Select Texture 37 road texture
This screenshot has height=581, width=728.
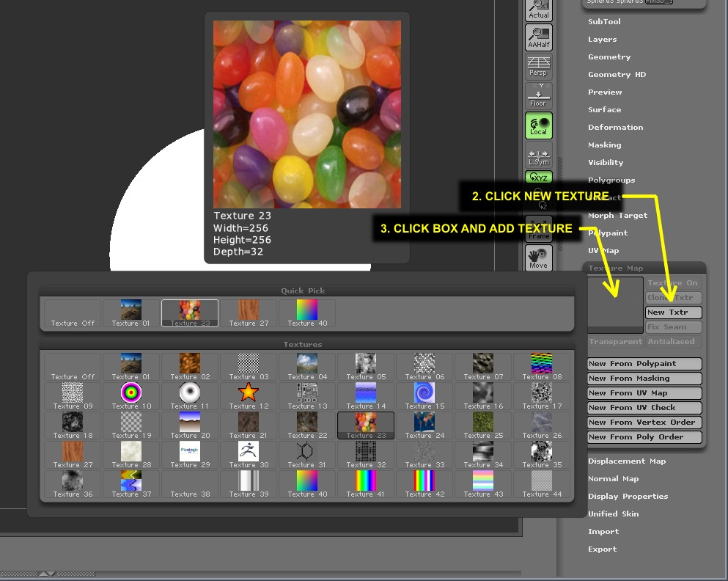[131, 483]
